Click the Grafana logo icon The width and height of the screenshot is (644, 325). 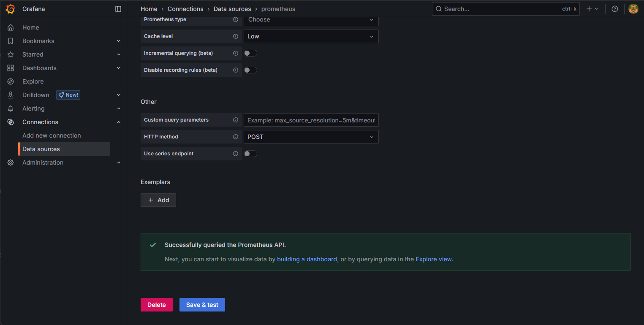click(x=11, y=9)
